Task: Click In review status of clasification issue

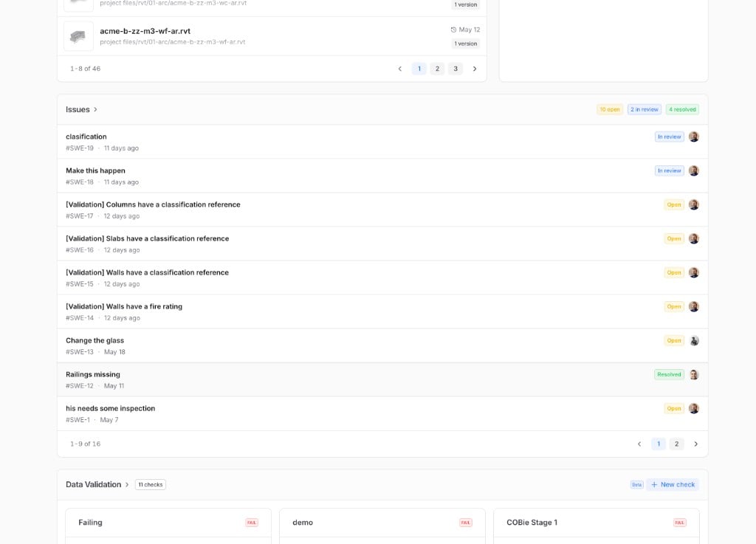Action: click(669, 137)
